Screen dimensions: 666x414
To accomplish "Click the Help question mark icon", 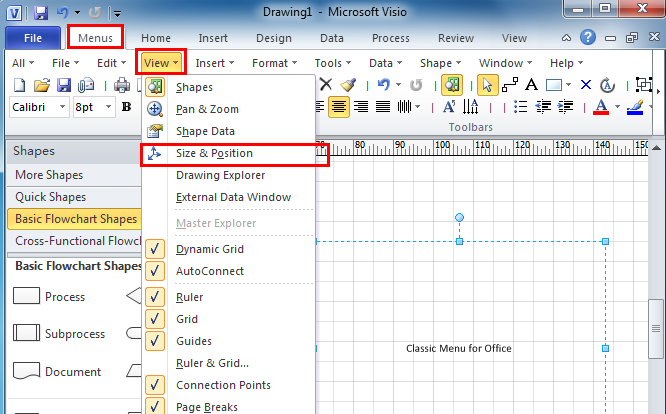I will click(588, 37).
